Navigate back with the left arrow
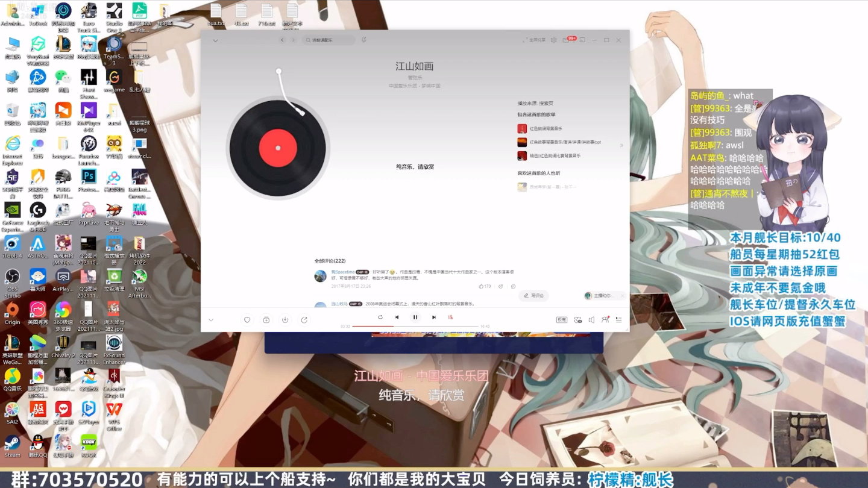 click(x=282, y=40)
